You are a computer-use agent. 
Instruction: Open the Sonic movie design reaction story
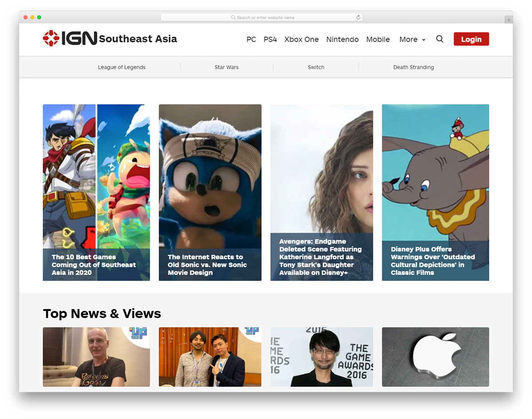[x=210, y=192]
